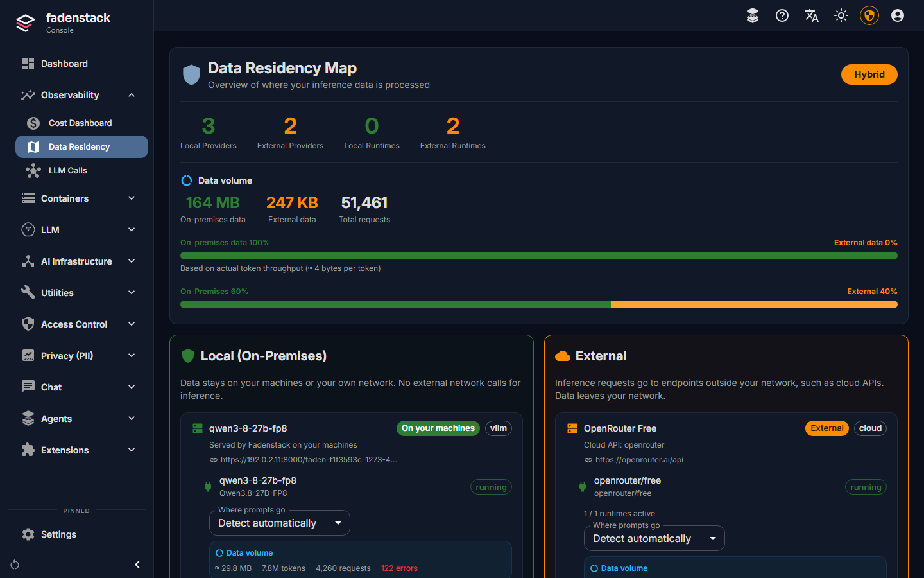Screen dimensions: 924x578
Task: Click the green On-Premises 60% bar segment
Action: pyautogui.click(x=395, y=304)
